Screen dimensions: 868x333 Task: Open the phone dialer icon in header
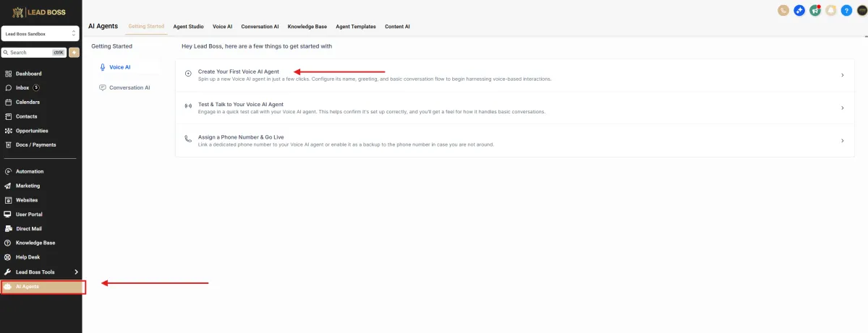pos(783,10)
